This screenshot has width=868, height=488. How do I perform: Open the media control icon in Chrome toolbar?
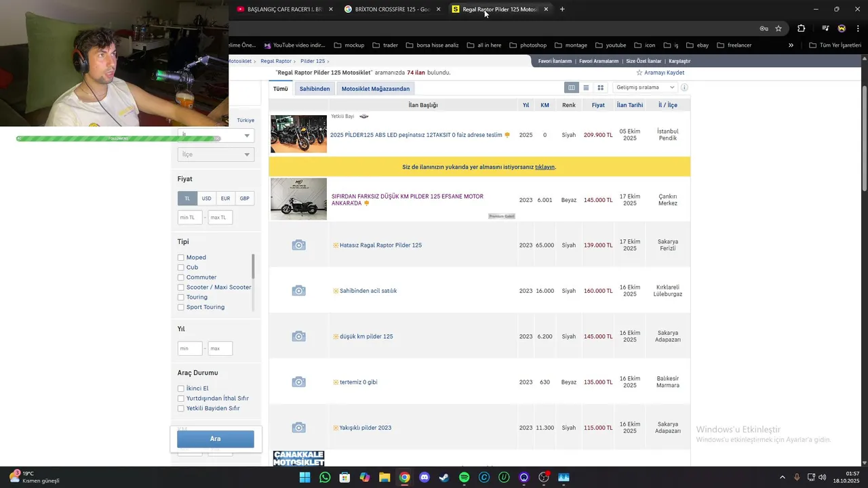click(825, 28)
